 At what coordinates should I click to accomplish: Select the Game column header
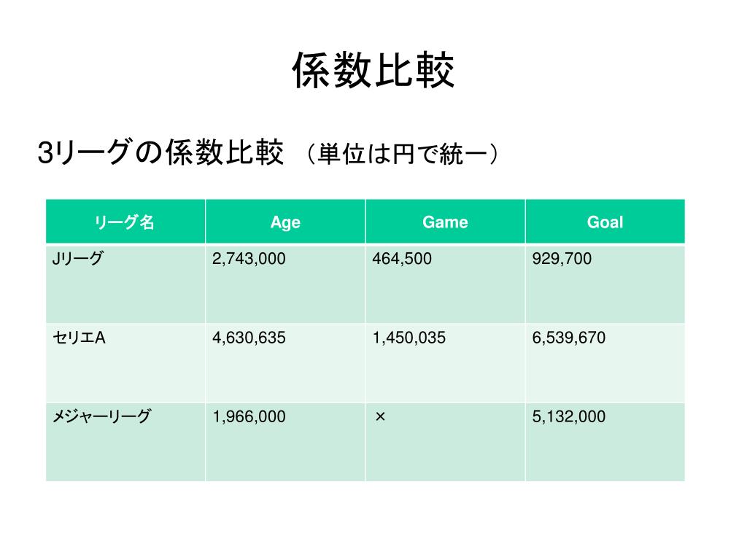point(446,222)
